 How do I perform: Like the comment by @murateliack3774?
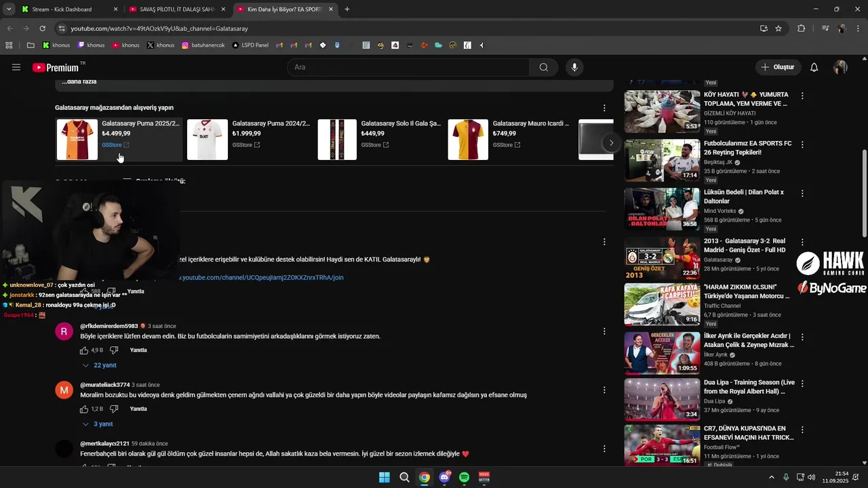pyautogui.click(x=84, y=409)
